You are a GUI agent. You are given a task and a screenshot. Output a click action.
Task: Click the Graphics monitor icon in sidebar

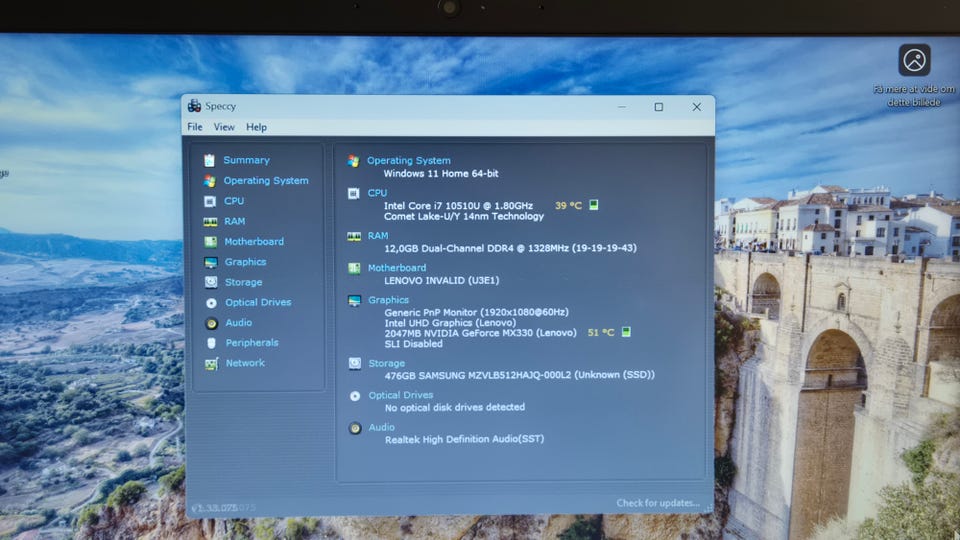pos(211,262)
